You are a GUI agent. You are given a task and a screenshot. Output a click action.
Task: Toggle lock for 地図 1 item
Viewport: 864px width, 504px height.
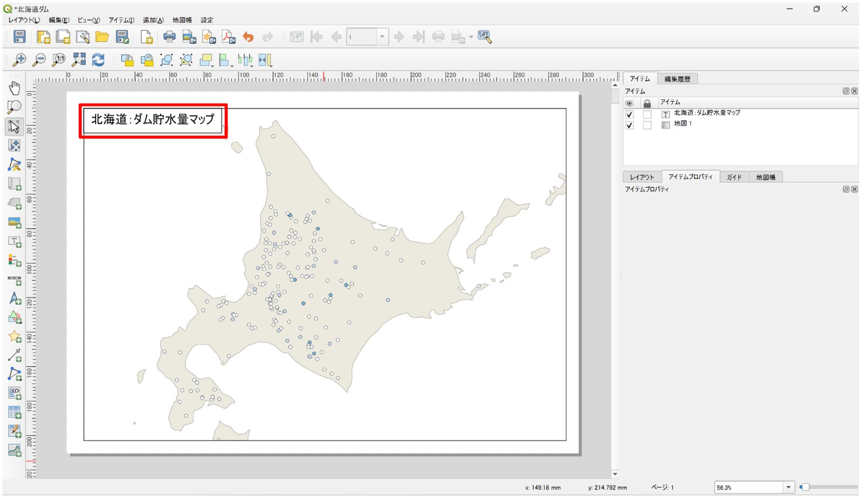[x=647, y=125]
